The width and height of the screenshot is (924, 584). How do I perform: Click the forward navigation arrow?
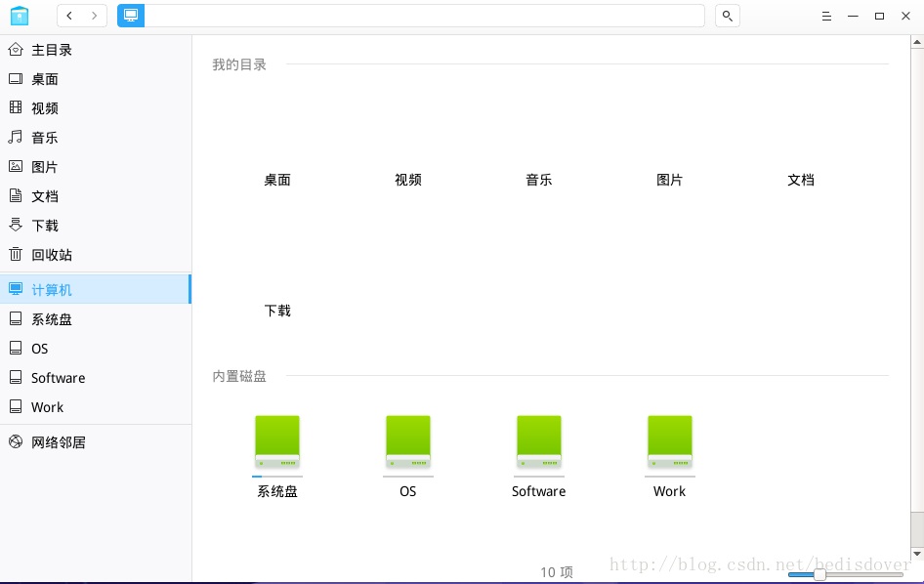coord(95,16)
